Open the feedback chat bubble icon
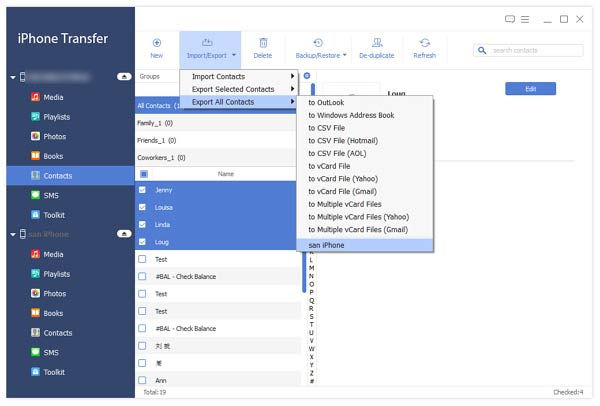Viewport: 600px width, 406px height. point(510,19)
